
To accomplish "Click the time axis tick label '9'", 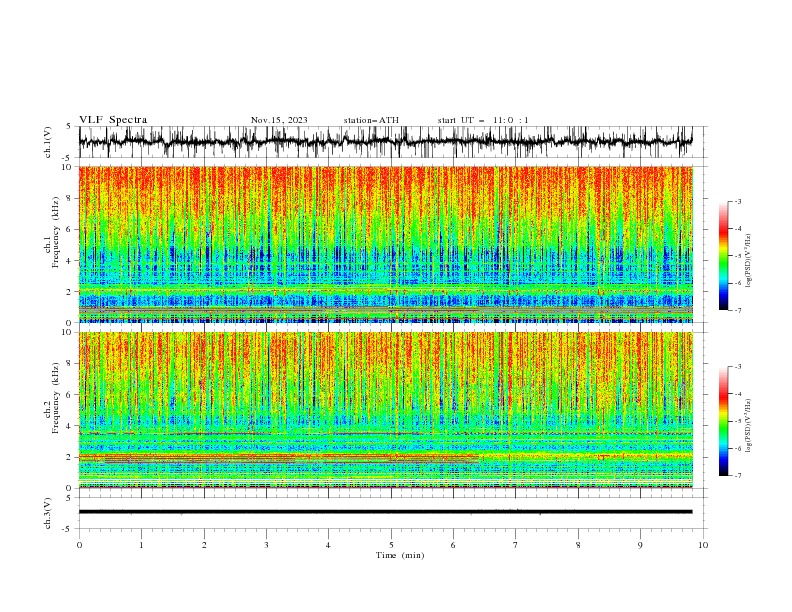I will [x=640, y=545].
